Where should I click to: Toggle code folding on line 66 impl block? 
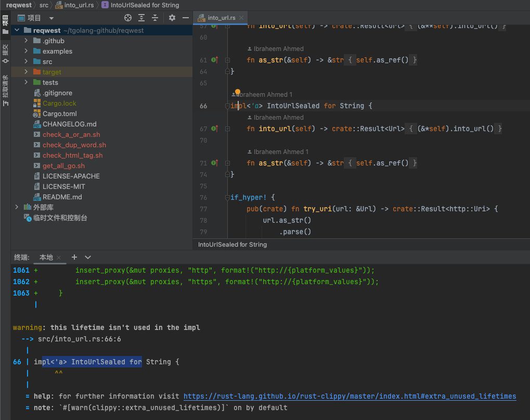click(x=228, y=106)
